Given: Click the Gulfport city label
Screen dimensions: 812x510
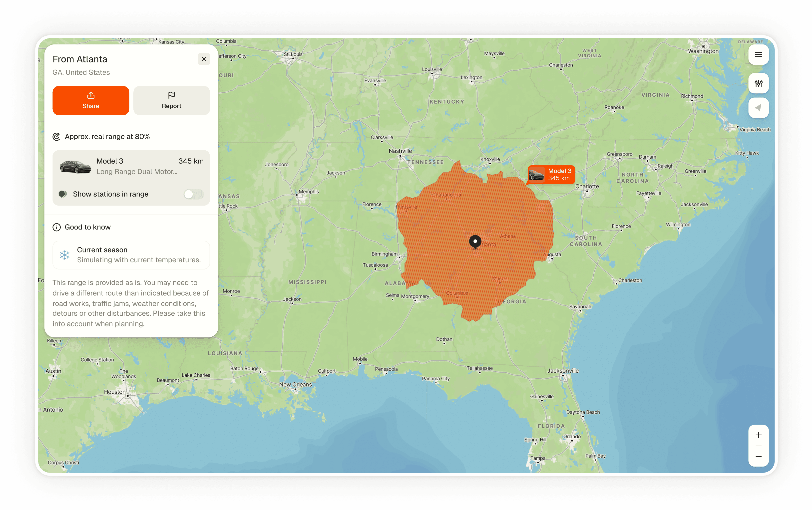Looking at the screenshot, I should 326,371.
